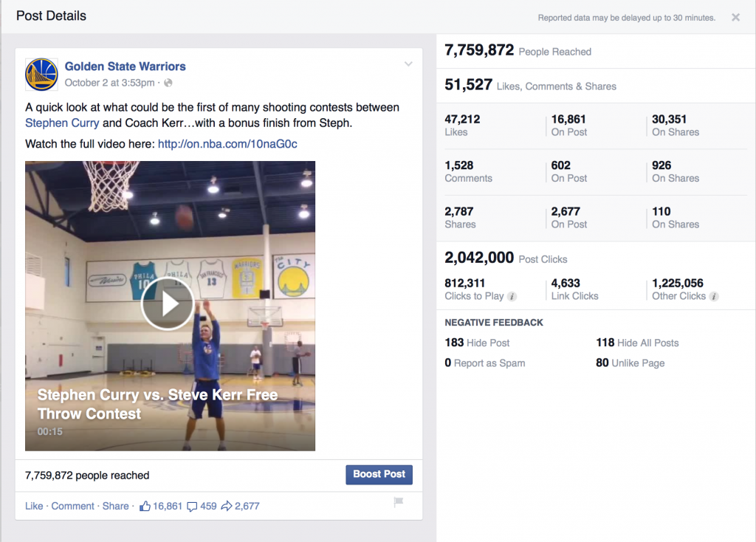Open the Stephen Curry tagged link
Viewport: 756px width, 542px height.
click(x=62, y=123)
